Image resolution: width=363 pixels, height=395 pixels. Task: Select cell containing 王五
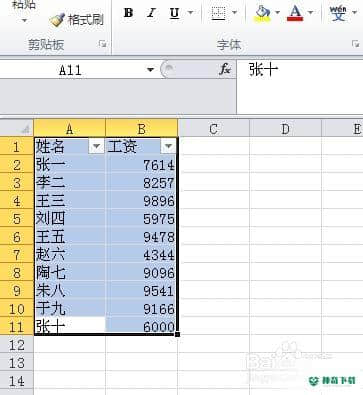69,237
